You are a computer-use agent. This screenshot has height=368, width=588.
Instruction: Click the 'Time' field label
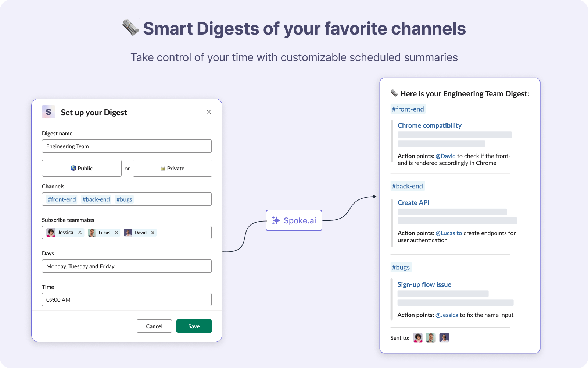point(48,287)
